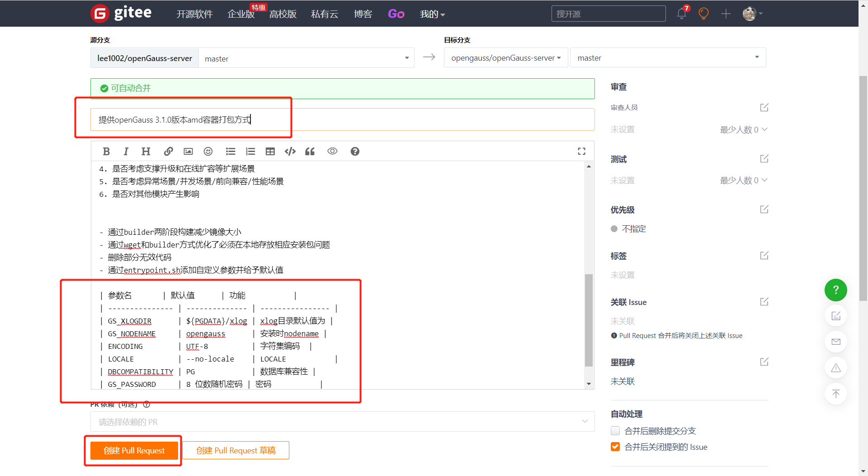Click the lee1002/openGauss-server source repository label
Image resolution: width=868 pixels, height=476 pixels.
coord(145,58)
